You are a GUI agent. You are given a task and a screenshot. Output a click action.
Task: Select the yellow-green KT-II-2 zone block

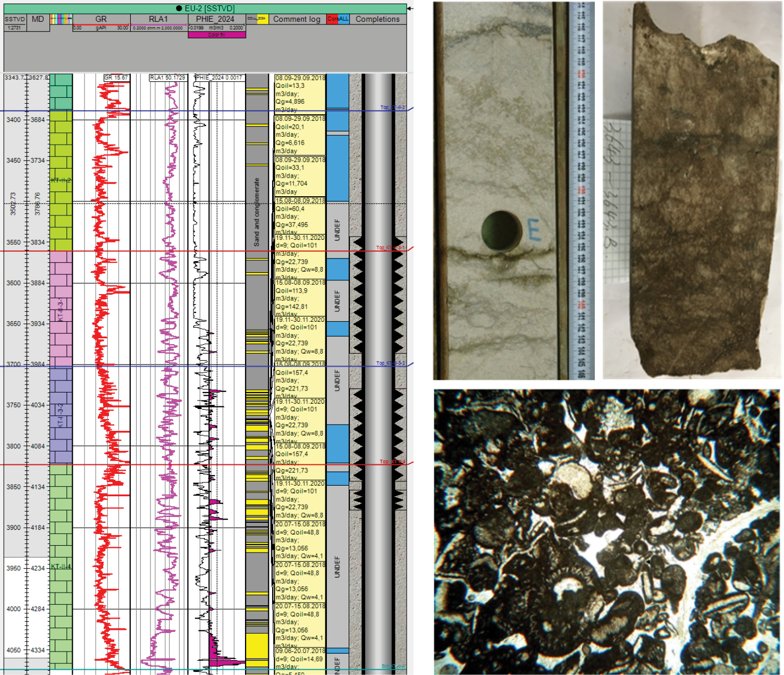click(61, 181)
